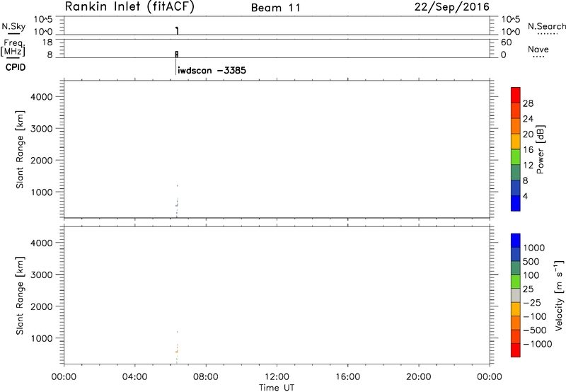Click the power echo cluster near 600 km
The height and width of the screenshot is (392, 566).
[x=176, y=205]
